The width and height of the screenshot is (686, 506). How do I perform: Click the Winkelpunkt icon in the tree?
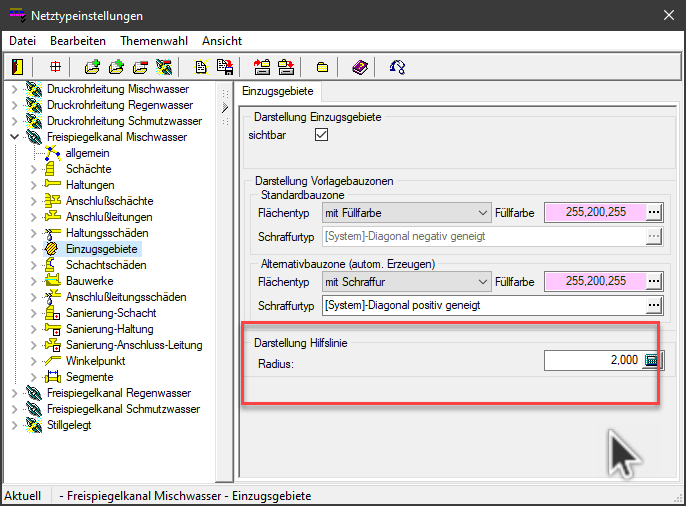click(54, 361)
